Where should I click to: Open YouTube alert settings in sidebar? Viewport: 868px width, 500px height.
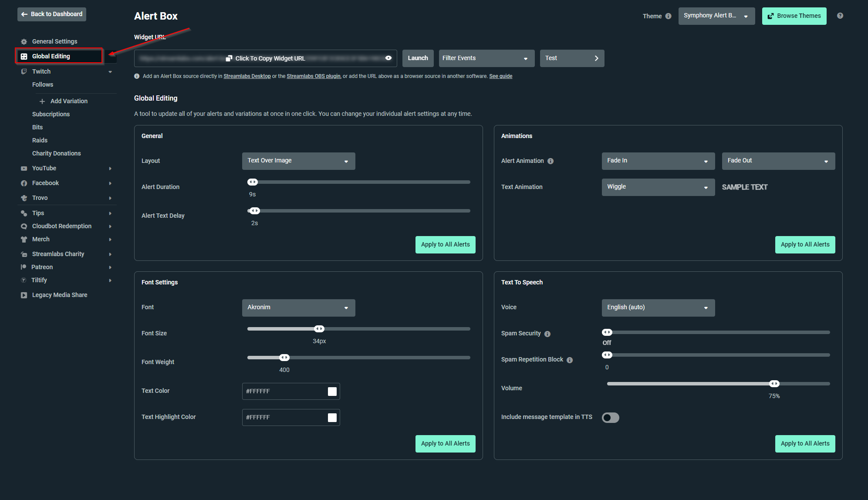(x=44, y=168)
